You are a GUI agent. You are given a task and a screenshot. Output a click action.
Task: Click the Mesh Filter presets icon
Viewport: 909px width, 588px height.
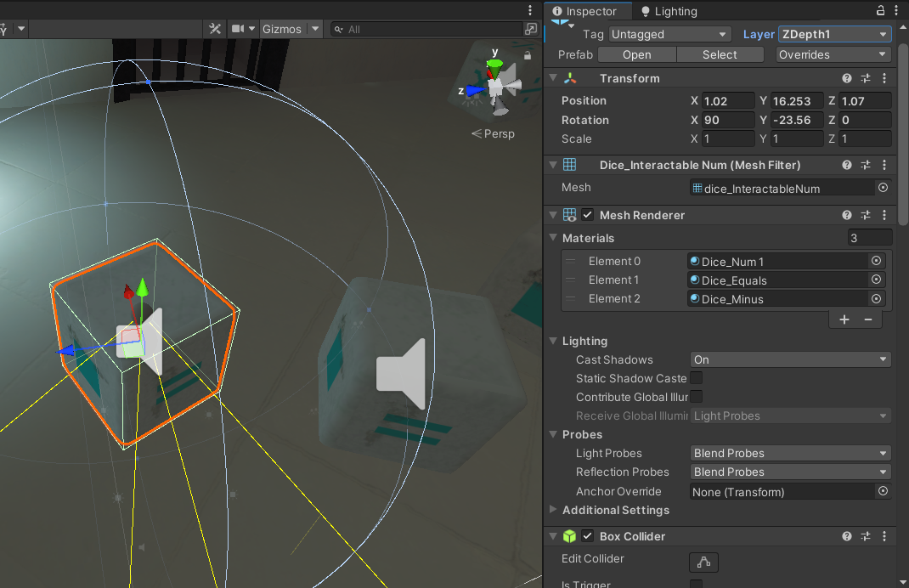pyautogui.click(x=866, y=164)
